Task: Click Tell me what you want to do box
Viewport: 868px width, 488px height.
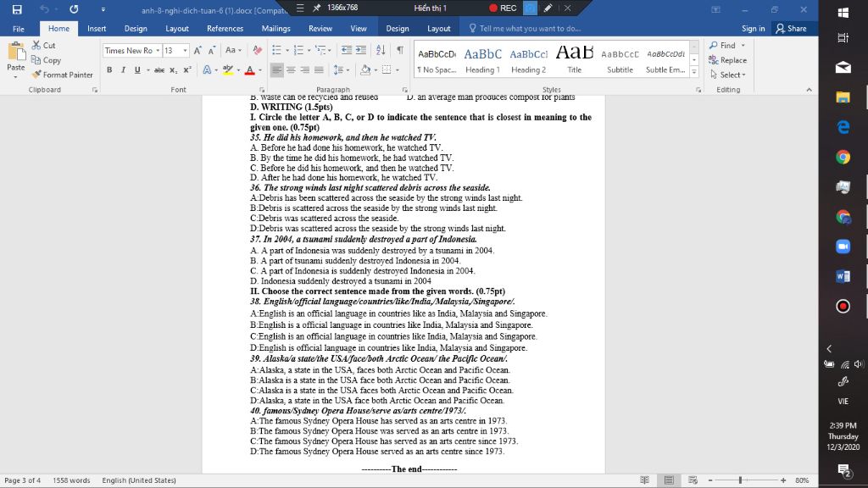Action: pos(524,28)
